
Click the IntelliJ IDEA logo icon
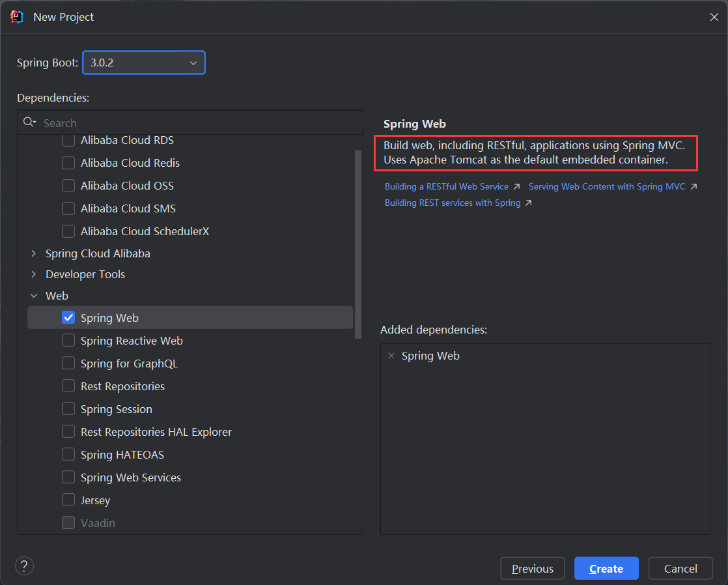[x=17, y=17]
